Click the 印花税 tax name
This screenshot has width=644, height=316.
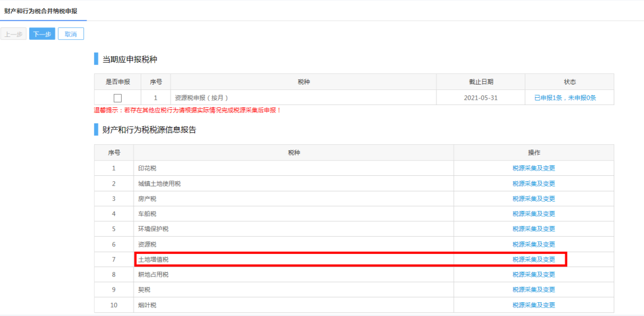147,168
